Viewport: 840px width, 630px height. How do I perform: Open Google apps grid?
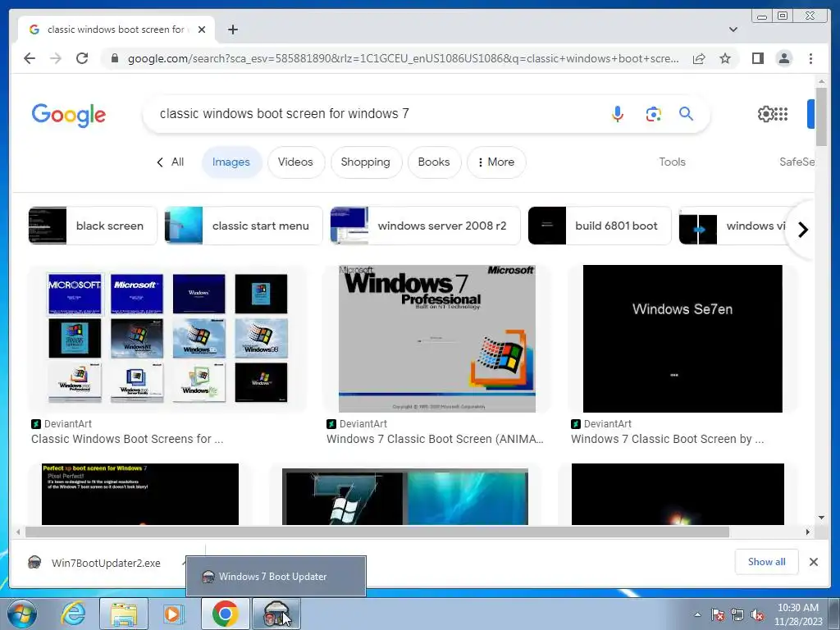point(782,113)
